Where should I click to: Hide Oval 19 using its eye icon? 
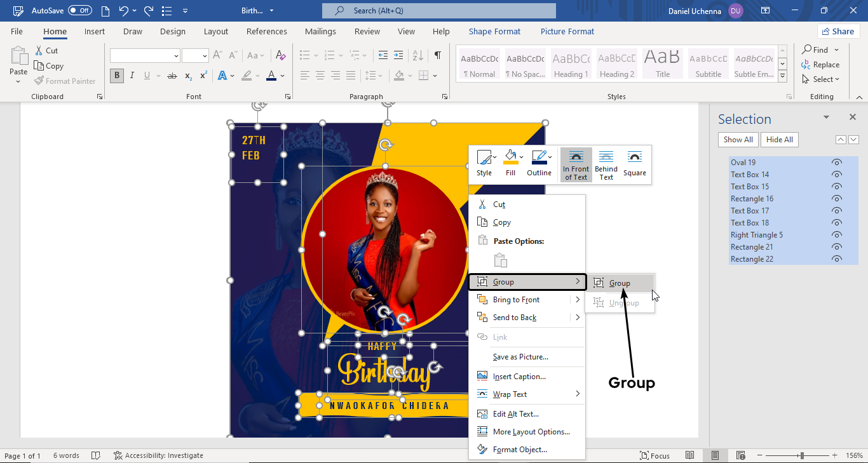(837, 163)
